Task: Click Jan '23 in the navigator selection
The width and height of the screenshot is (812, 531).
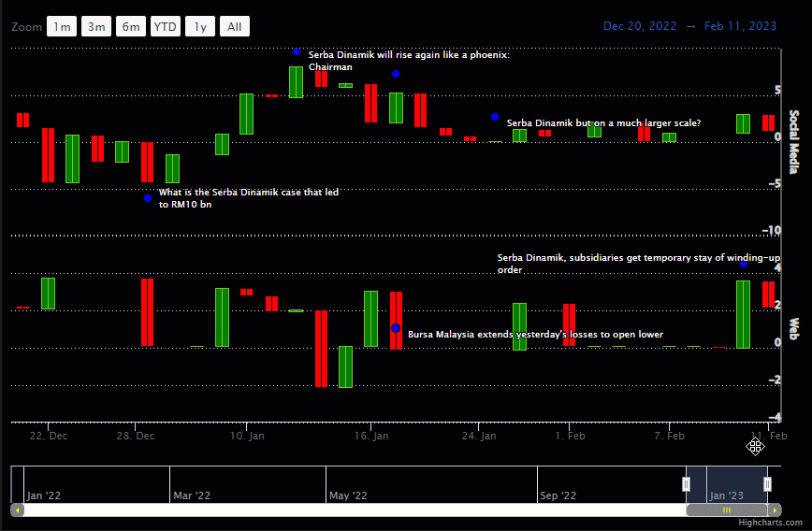Action: [727, 495]
